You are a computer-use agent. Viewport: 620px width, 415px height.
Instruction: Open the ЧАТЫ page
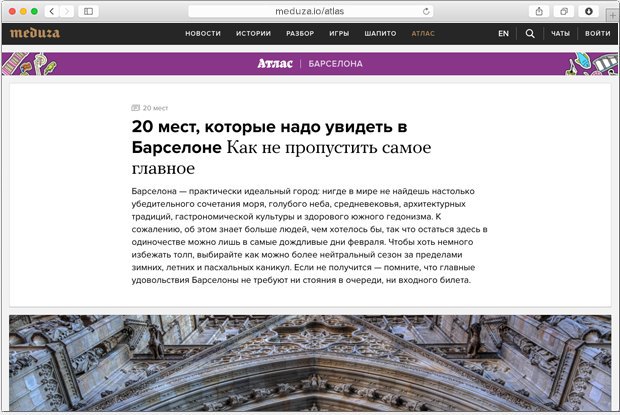click(561, 34)
